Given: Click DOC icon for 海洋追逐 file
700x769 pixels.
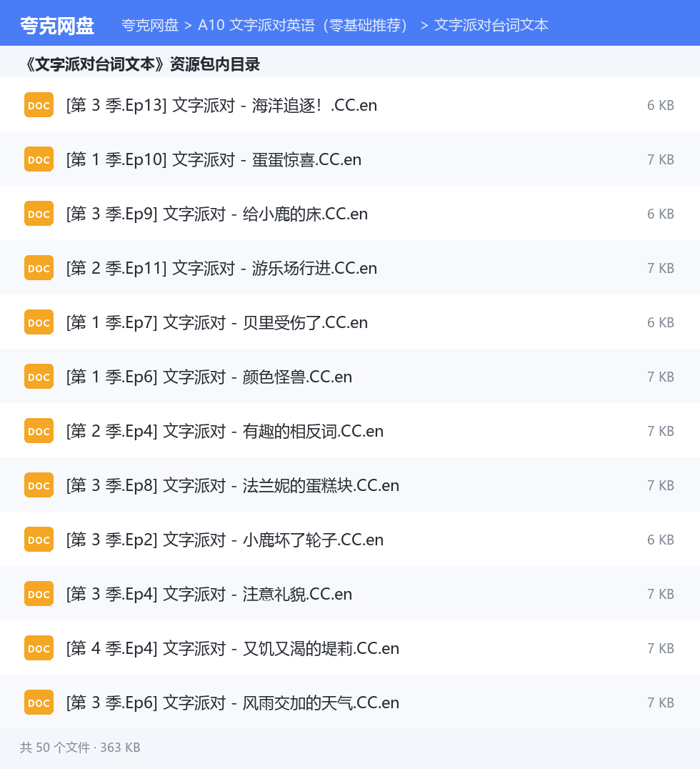Looking at the screenshot, I should click(x=39, y=105).
